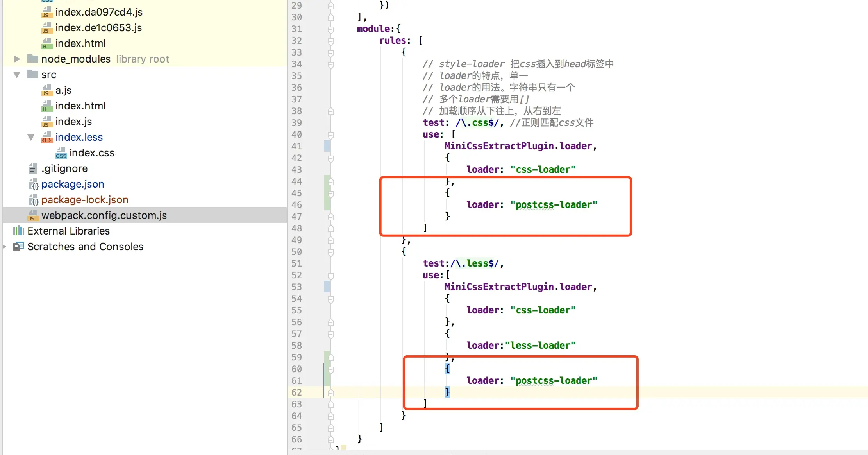Open webpack.config.custom.js in the tree
This screenshot has height=455, width=868.
(104, 215)
